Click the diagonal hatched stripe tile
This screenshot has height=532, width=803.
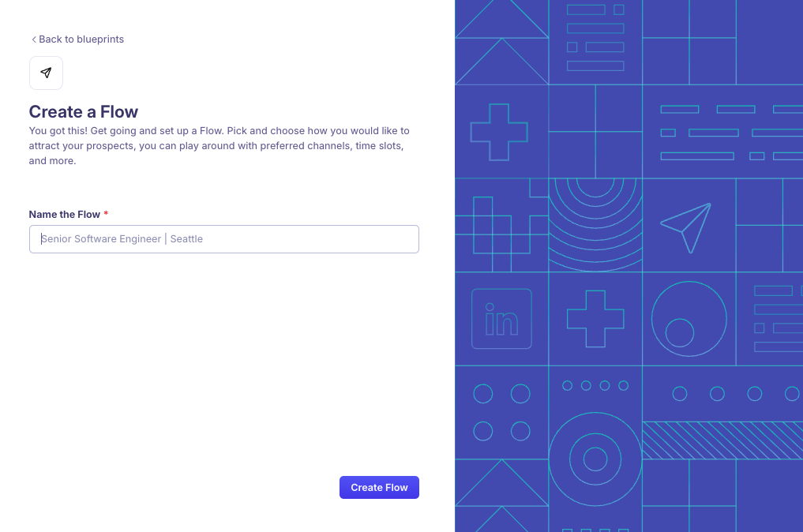[x=722, y=440]
